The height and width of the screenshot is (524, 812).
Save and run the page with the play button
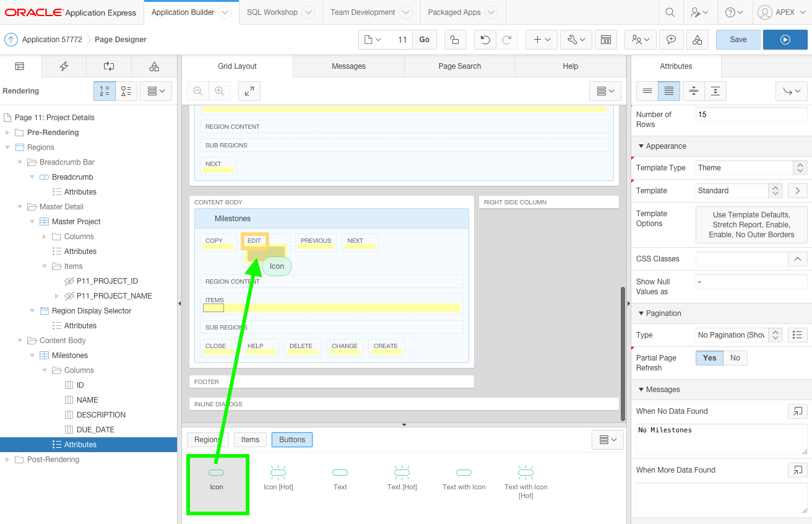tap(785, 40)
